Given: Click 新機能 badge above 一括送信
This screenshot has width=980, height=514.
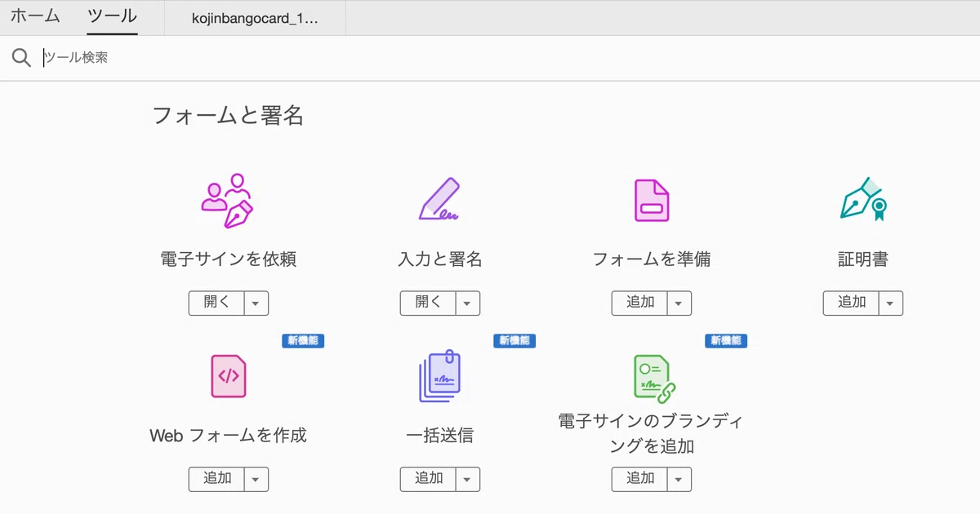Looking at the screenshot, I should click(514, 341).
